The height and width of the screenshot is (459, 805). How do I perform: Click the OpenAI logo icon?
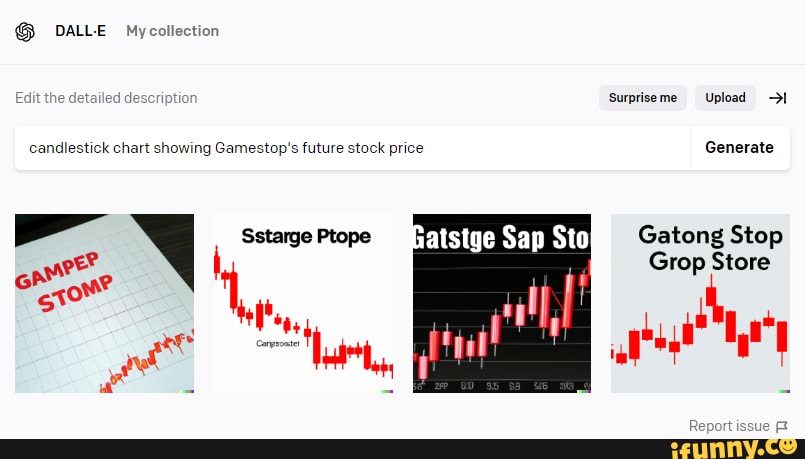coord(25,31)
